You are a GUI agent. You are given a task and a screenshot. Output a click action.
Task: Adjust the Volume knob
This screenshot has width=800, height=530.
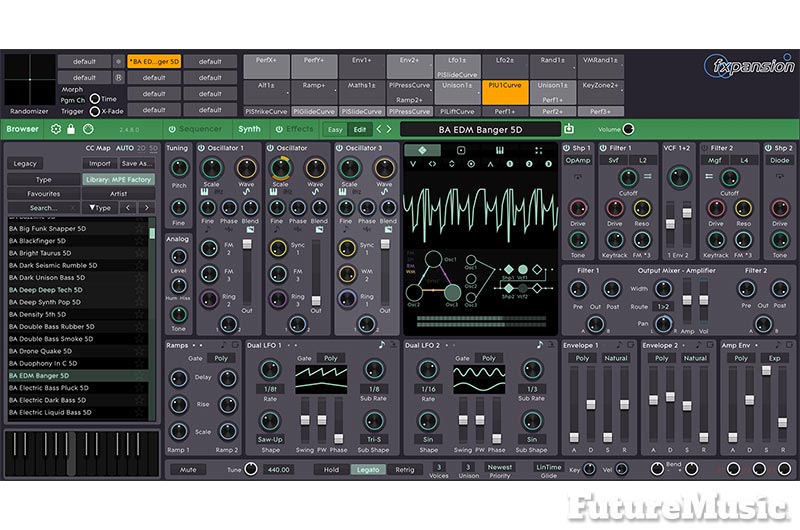629,129
